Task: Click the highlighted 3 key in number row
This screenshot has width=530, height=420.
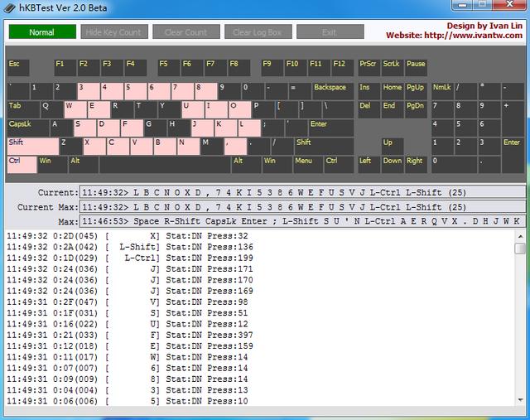Action: (89, 91)
